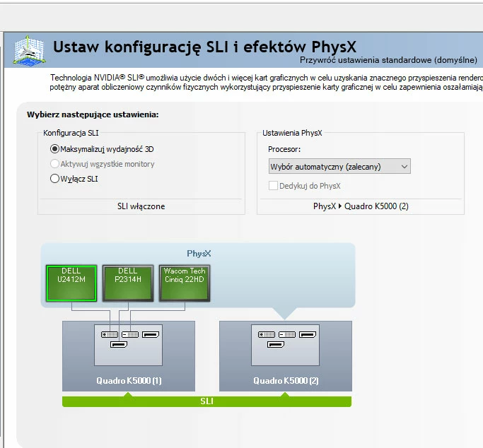483x448 pixels.
Task: Click upper DisplayPort on Quadro K5000 (2)
Action: pos(308,334)
